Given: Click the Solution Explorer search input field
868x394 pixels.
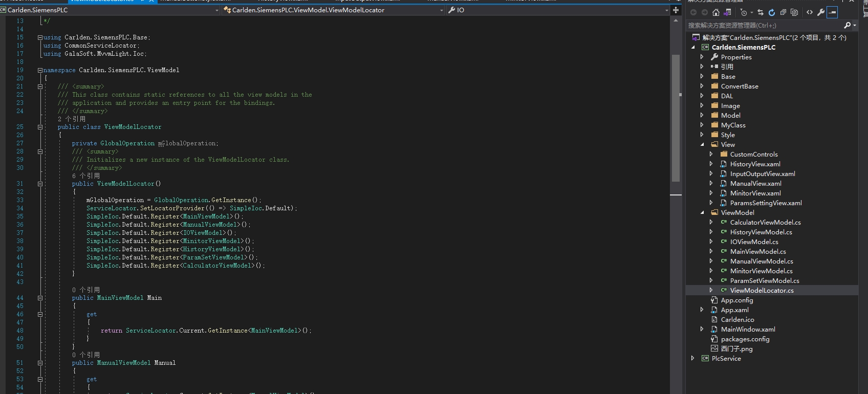Looking at the screenshot, I should [764, 25].
